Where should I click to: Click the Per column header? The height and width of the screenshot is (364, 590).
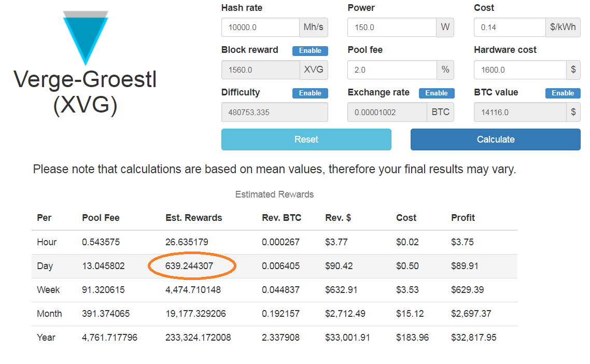pyautogui.click(x=44, y=218)
